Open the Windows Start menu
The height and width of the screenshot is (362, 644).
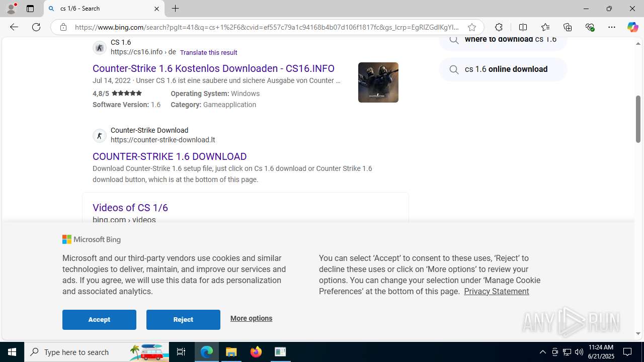click(x=12, y=352)
